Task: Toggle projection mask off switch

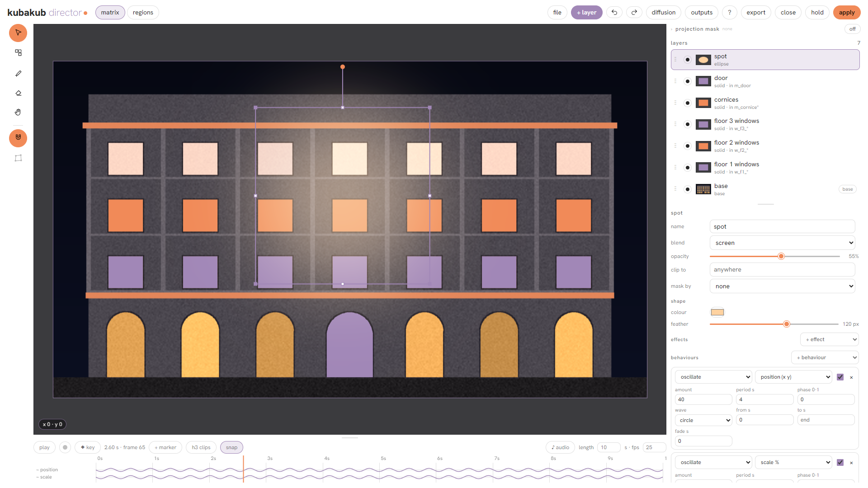Action: pyautogui.click(x=852, y=29)
